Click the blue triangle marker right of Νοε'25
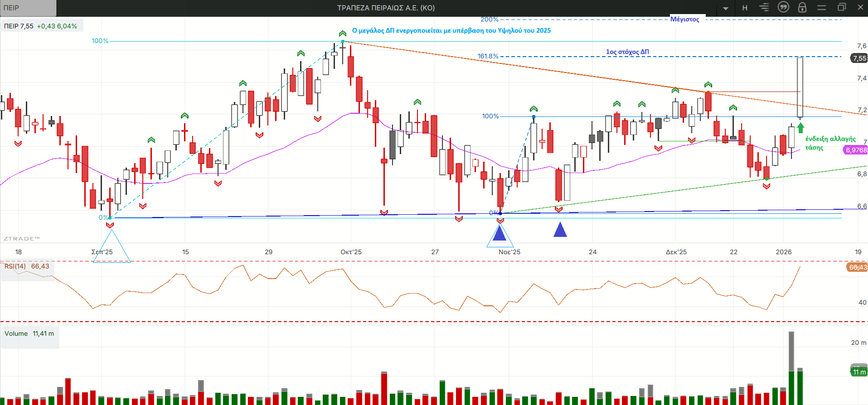The width and height of the screenshot is (868, 405). pos(560,230)
